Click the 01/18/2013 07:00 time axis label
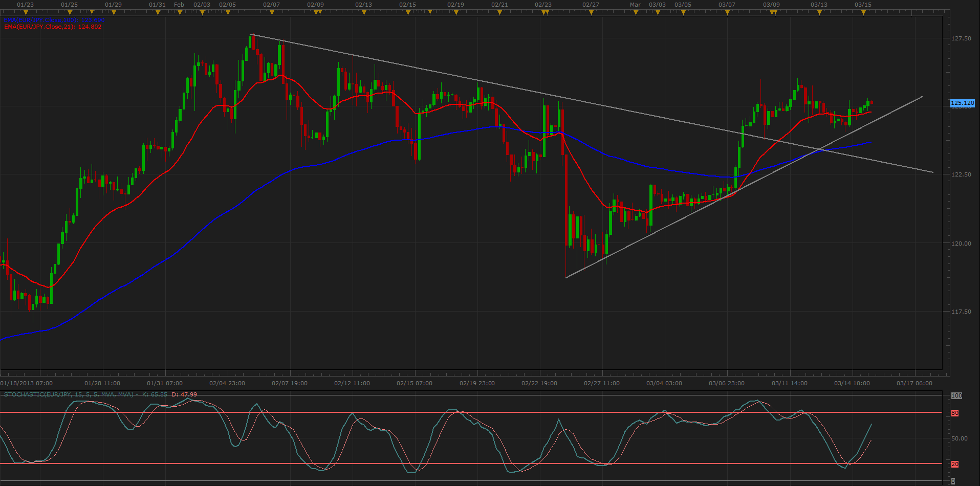The width and height of the screenshot is (980, 486). (27, 383)
